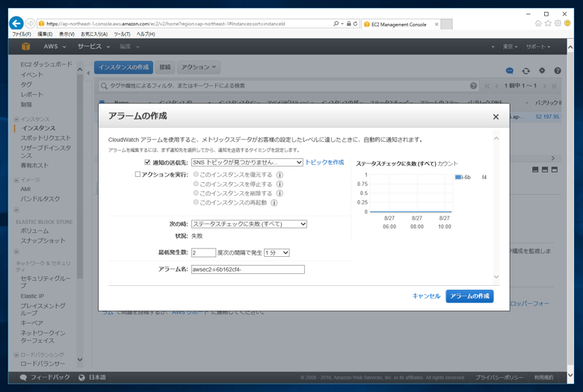Click the dialog scrollbar down arrow
This screenshot has height=392, width=583.
click(496, 276)
